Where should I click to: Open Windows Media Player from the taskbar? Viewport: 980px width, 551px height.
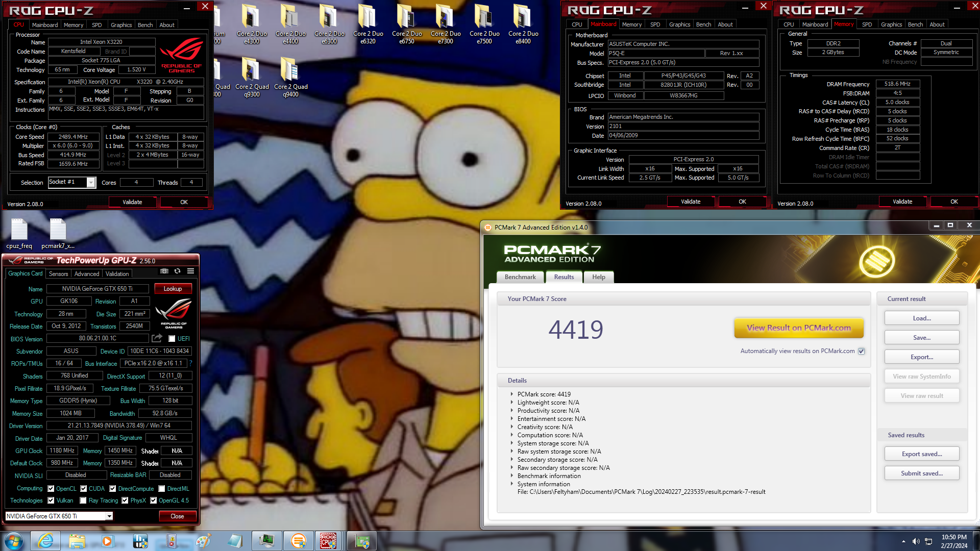[107, 541]
